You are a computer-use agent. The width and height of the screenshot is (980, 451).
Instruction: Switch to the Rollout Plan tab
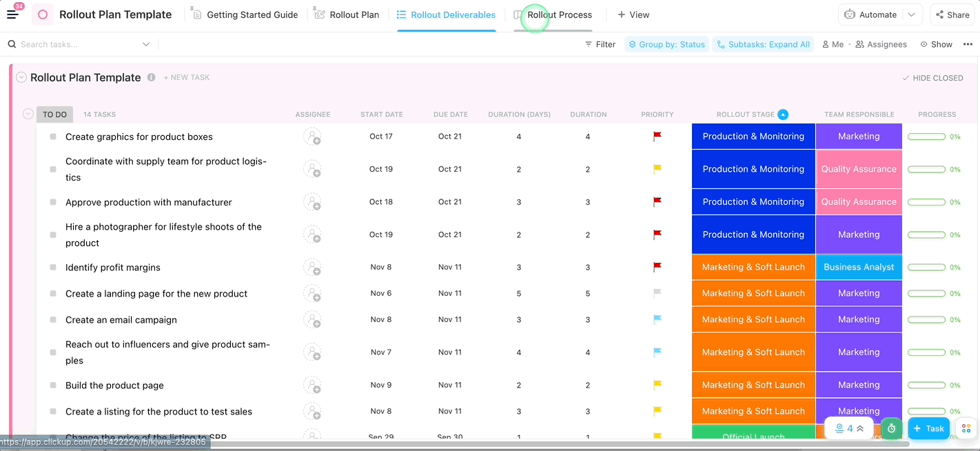(x=346, y=14)
